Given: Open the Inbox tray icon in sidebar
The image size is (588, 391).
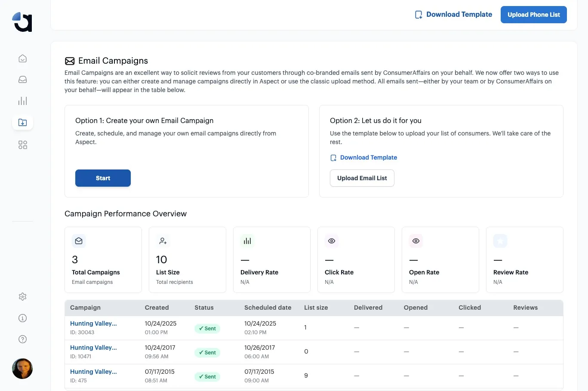Looking at the screenshot, I should pos(23,80).
